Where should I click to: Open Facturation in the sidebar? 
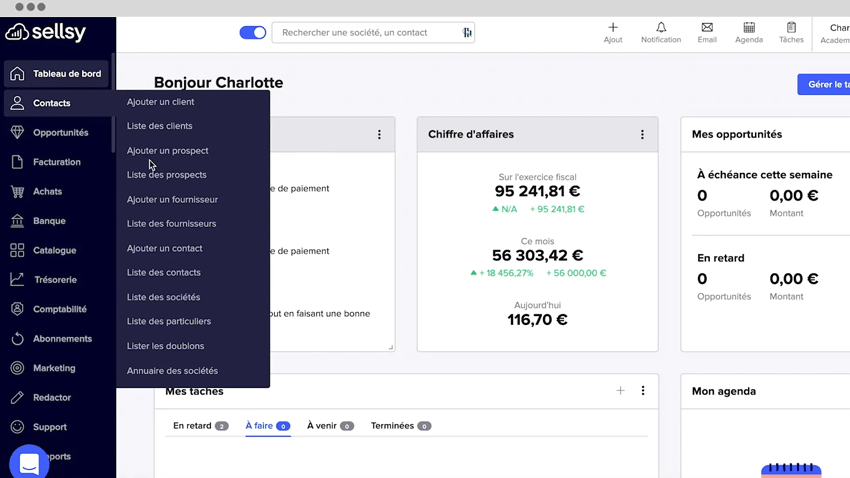[x=57, y=162]
